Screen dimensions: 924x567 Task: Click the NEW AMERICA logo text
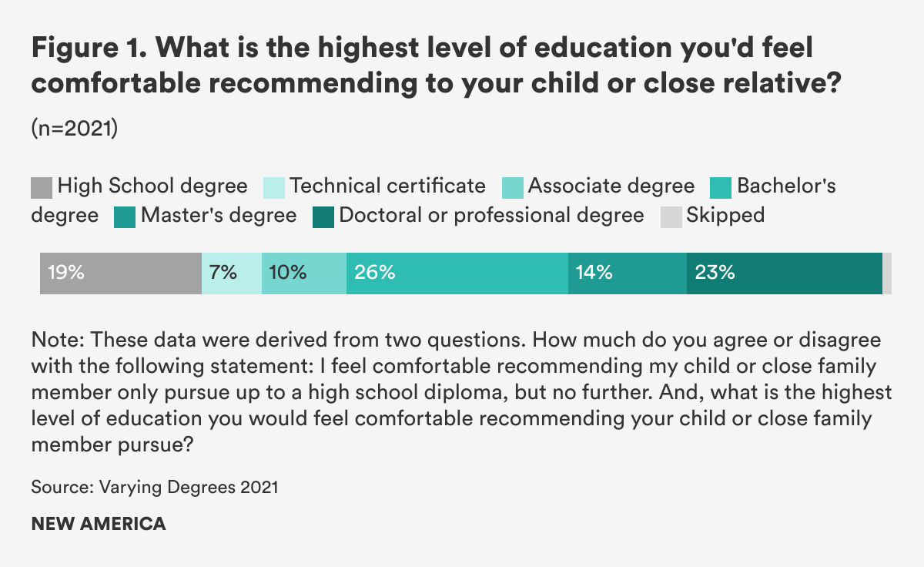point(98,525)
